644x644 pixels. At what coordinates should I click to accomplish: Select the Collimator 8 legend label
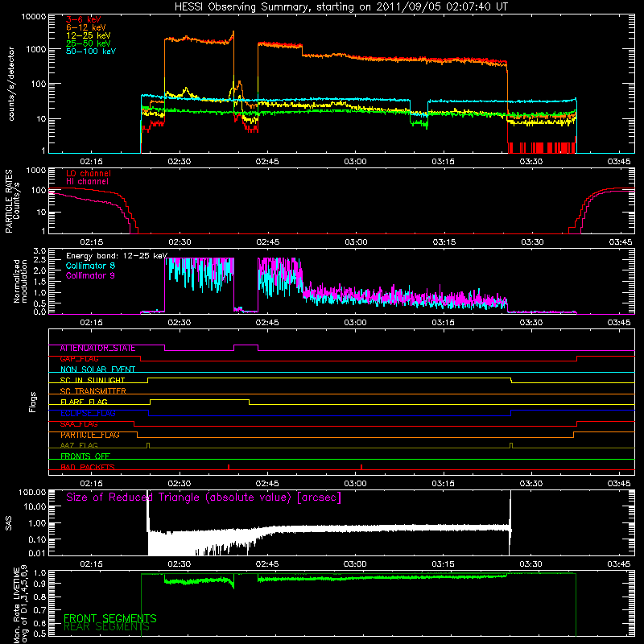pos(90,266)
